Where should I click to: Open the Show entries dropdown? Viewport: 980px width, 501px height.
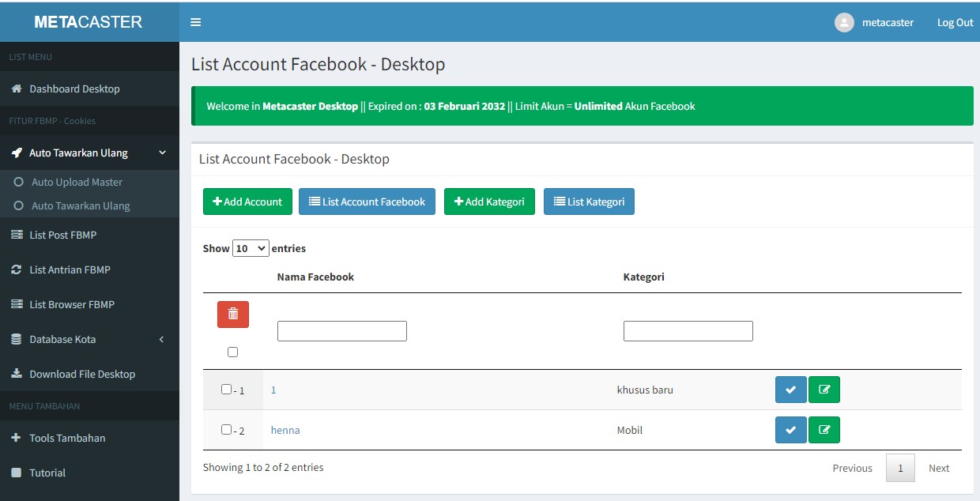[x=251, y=248]
